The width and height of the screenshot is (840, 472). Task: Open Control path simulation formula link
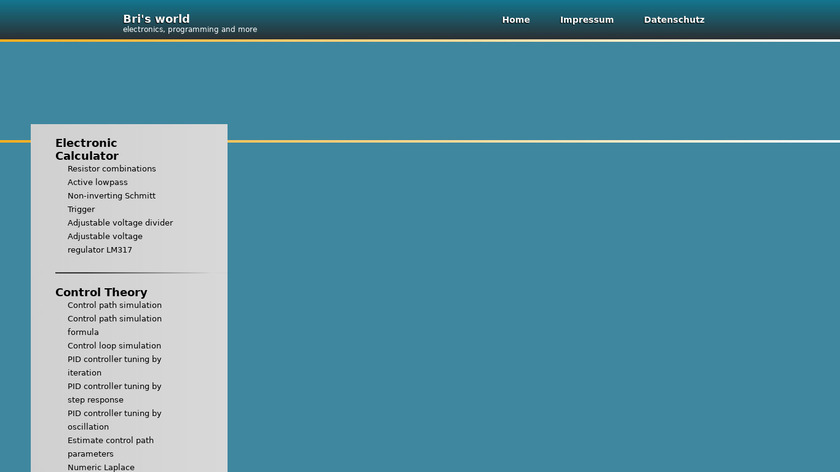point(114,325)
